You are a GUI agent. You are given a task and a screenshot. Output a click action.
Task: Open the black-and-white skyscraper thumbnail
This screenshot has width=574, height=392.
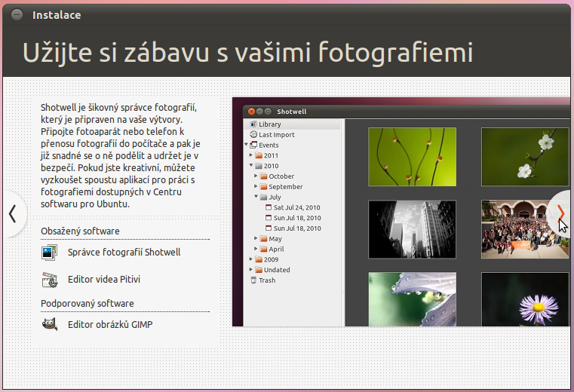pyautogui.click(x=412, y=229)
